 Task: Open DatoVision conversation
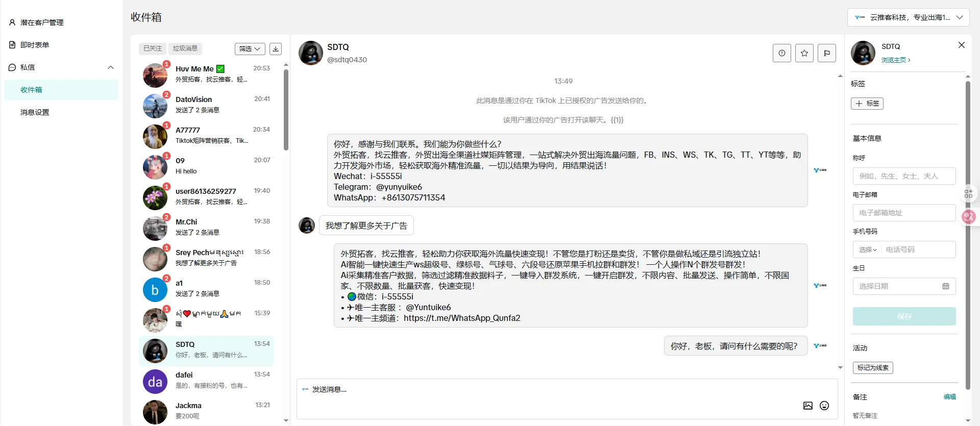(207, 106)
